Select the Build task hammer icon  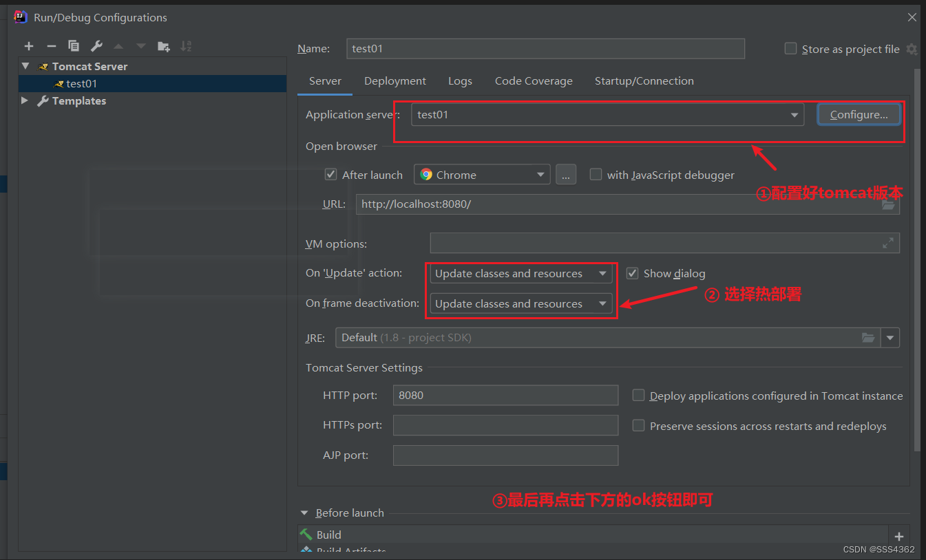[306, 534]
